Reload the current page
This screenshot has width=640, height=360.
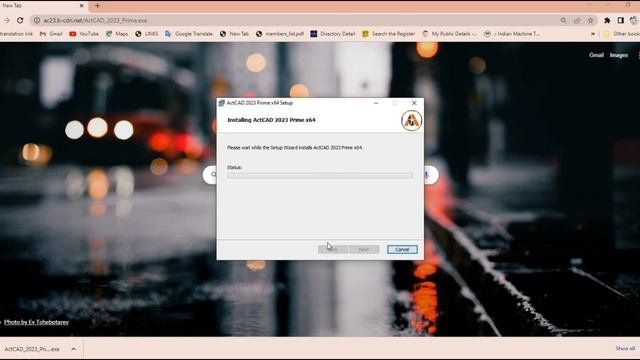point(20,20)
